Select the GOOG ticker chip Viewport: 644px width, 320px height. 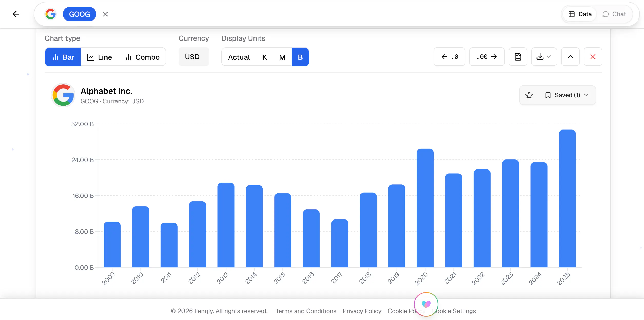coord(80,14)
